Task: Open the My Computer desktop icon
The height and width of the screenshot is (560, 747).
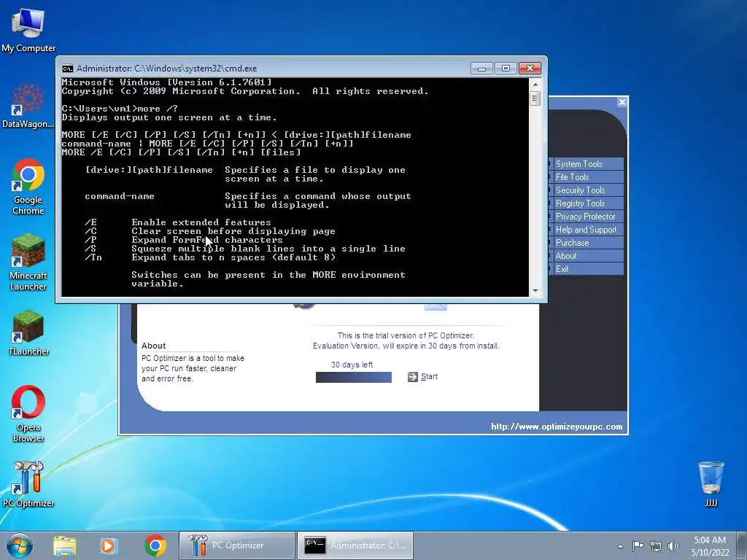Action: [x=28, y=31]
